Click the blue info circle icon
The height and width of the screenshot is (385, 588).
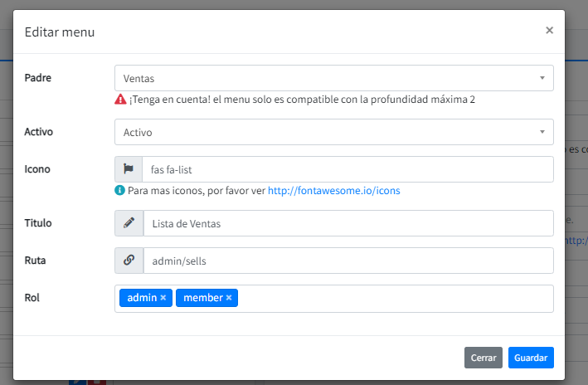120,190
